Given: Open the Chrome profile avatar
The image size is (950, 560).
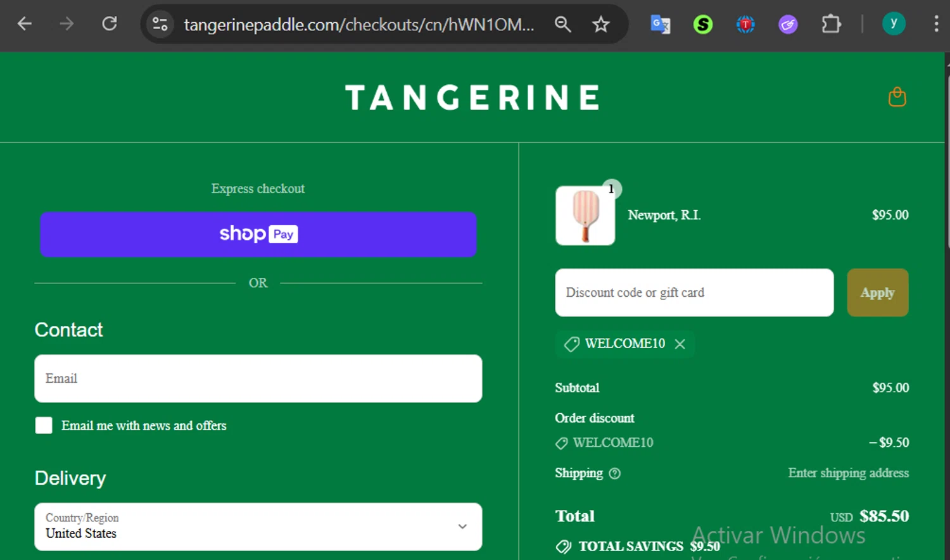Looking at the screenshot, I should point(894,24).
